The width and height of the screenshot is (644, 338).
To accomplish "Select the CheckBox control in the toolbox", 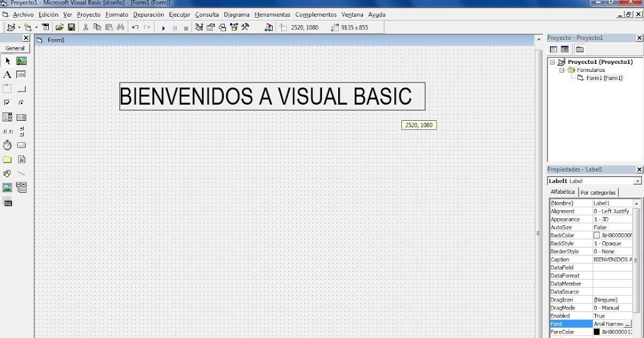I will [x=7, y=102].
